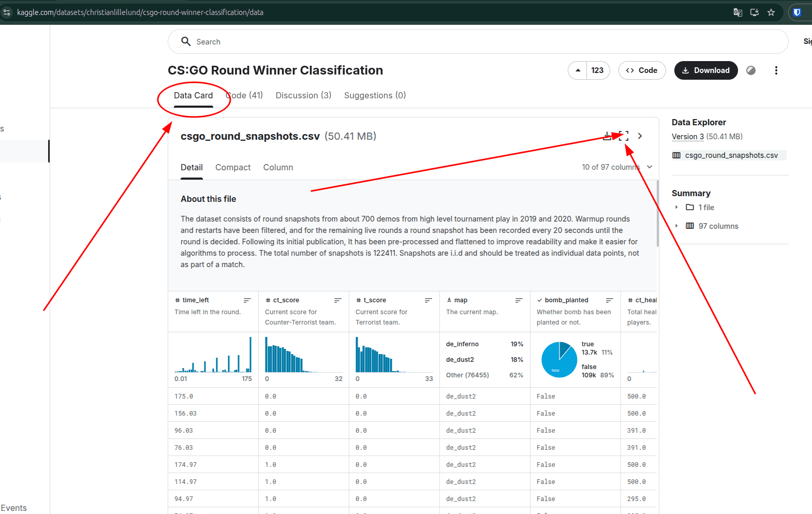Viewport: 812px width, 514px height.
Task: Click the folder icon next to 1 file
Action: coord(690,207)
